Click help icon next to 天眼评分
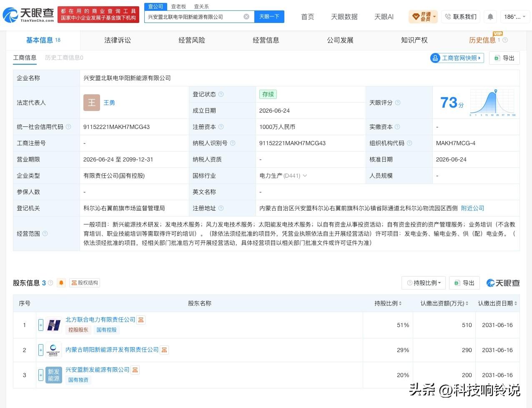Screen dimensions: 532x408 click(398, 103)
